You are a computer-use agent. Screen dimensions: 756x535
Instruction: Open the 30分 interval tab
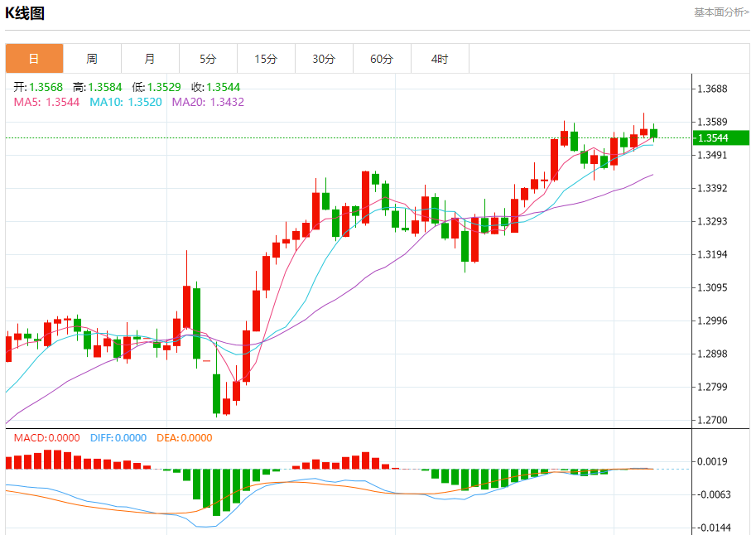(324, 59)
